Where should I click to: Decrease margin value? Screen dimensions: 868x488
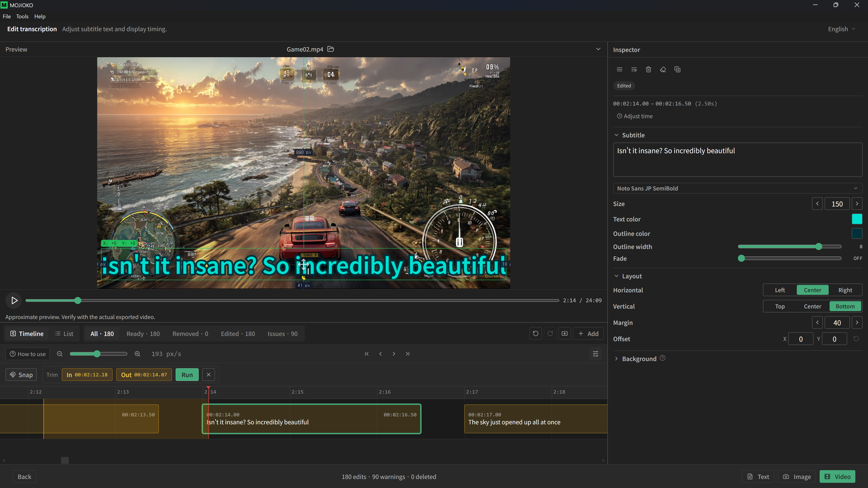click(x=817, y=322)
